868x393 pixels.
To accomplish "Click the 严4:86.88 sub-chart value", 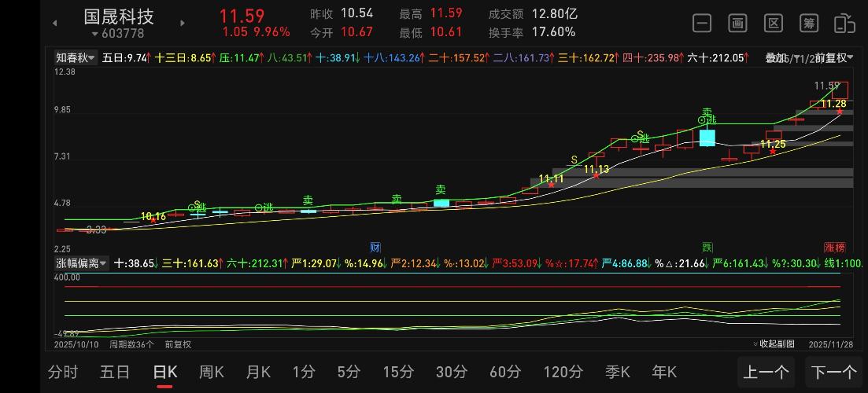I will 628,263.
